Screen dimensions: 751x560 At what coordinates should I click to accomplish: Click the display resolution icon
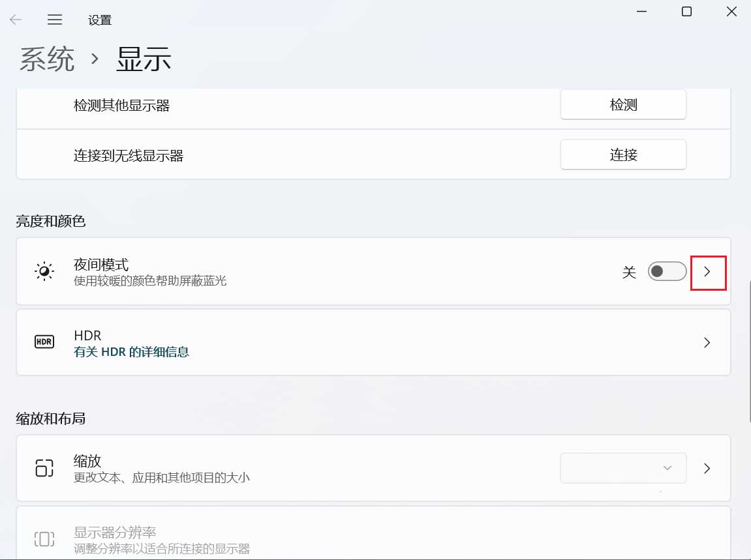point(44,539)
